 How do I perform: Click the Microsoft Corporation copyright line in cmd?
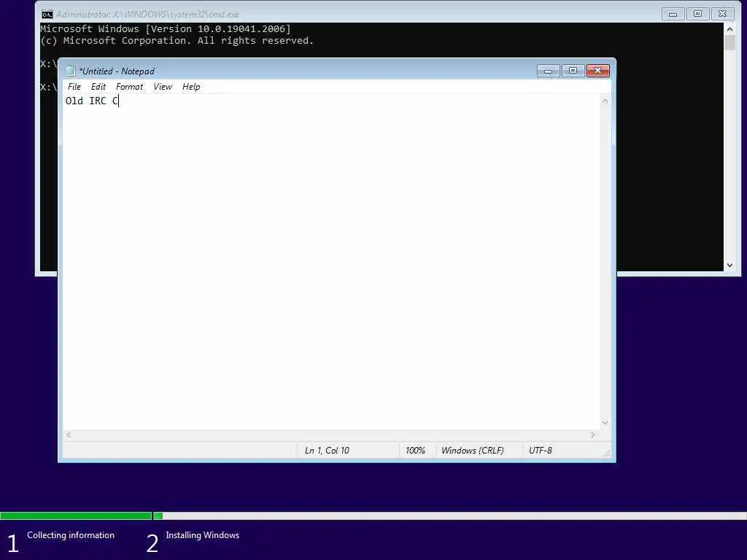tap(177, 41)
